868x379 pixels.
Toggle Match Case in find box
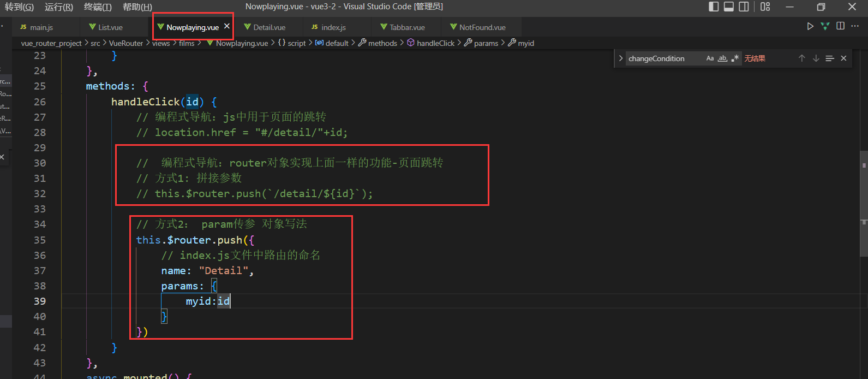click(x=710, y=58)
